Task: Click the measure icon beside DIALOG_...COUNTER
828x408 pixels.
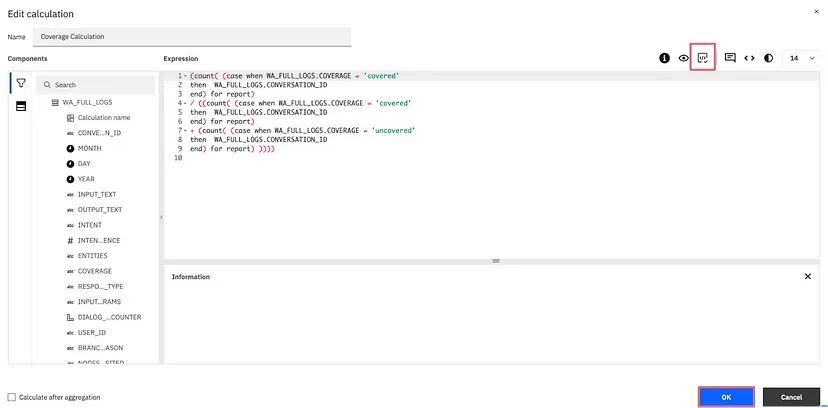Action: point(70,317)
